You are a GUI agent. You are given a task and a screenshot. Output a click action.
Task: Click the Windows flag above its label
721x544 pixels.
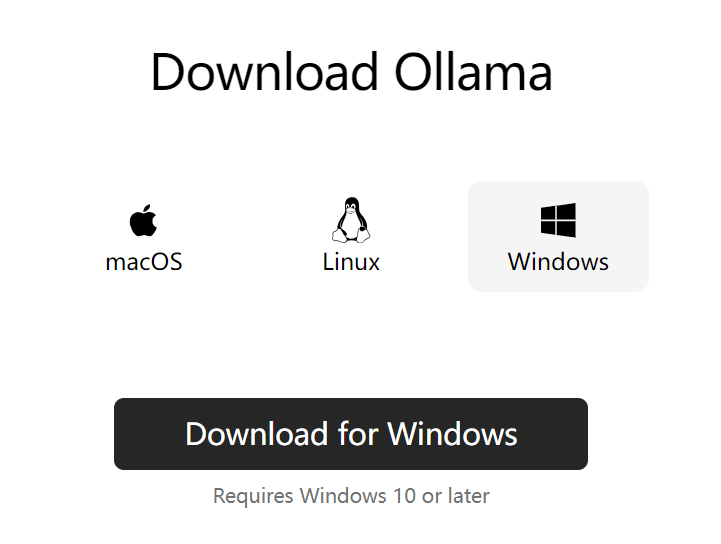click(558, 220)
